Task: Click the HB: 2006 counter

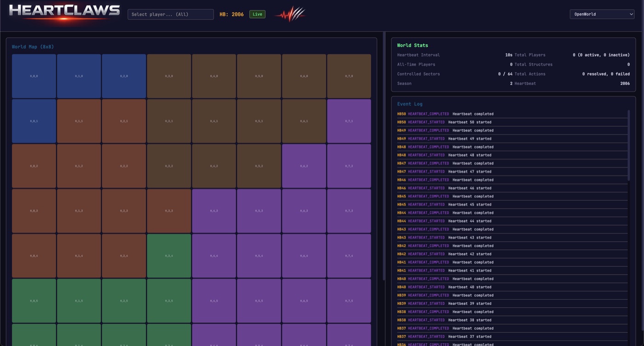Action: pos(231,14)
